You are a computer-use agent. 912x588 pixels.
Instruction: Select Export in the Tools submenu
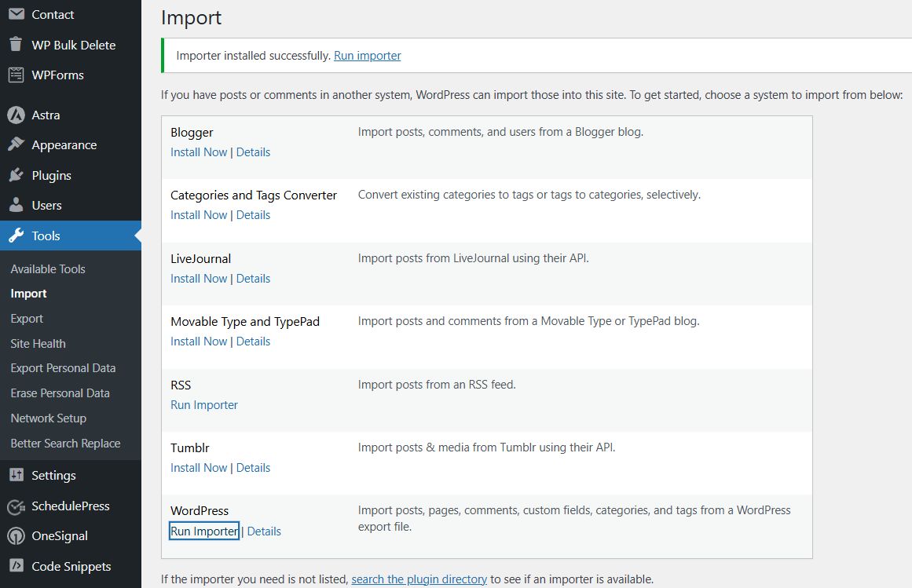point(26,318)
